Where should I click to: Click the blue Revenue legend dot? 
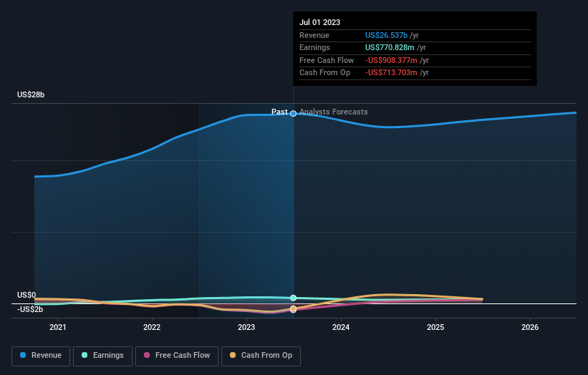point(23,355)
